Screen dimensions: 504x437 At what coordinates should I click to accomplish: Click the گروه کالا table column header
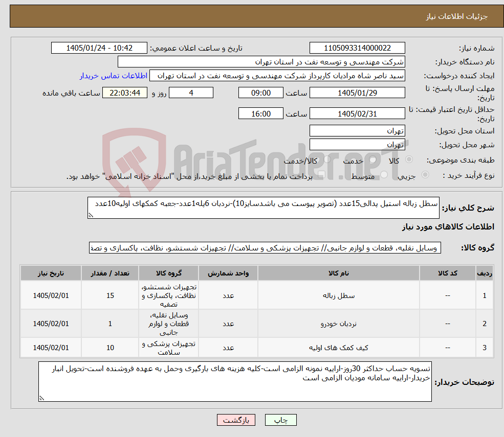point(169,273)
